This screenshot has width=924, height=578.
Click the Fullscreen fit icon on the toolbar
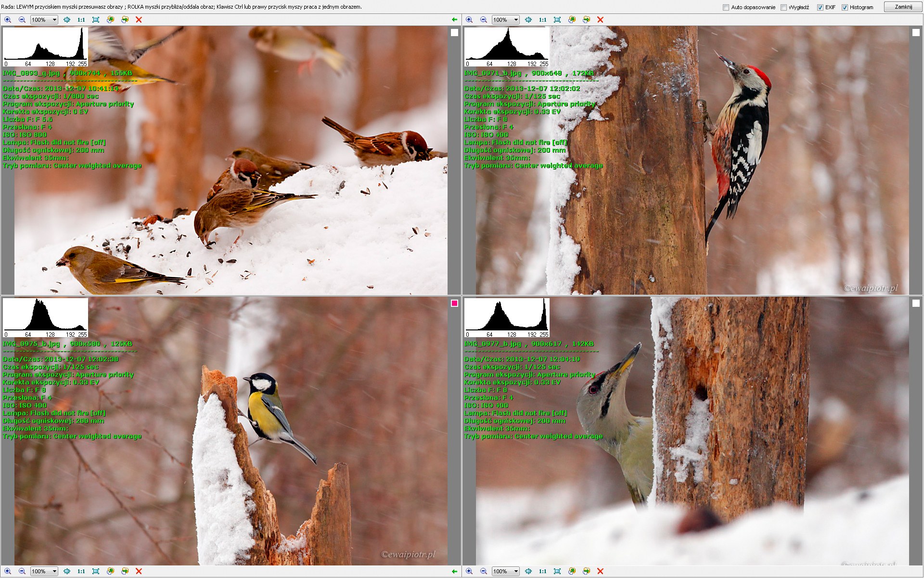click(x=96, y=20)
